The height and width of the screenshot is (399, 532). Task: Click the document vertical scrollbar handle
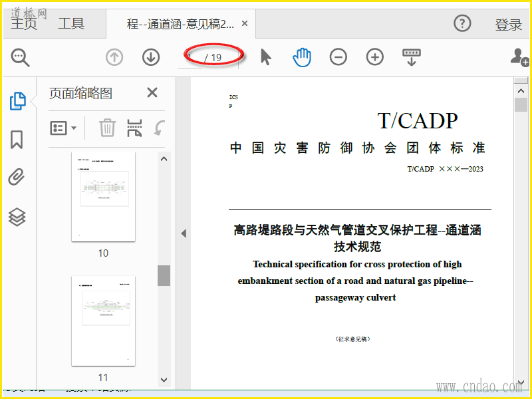click(521, 104)
